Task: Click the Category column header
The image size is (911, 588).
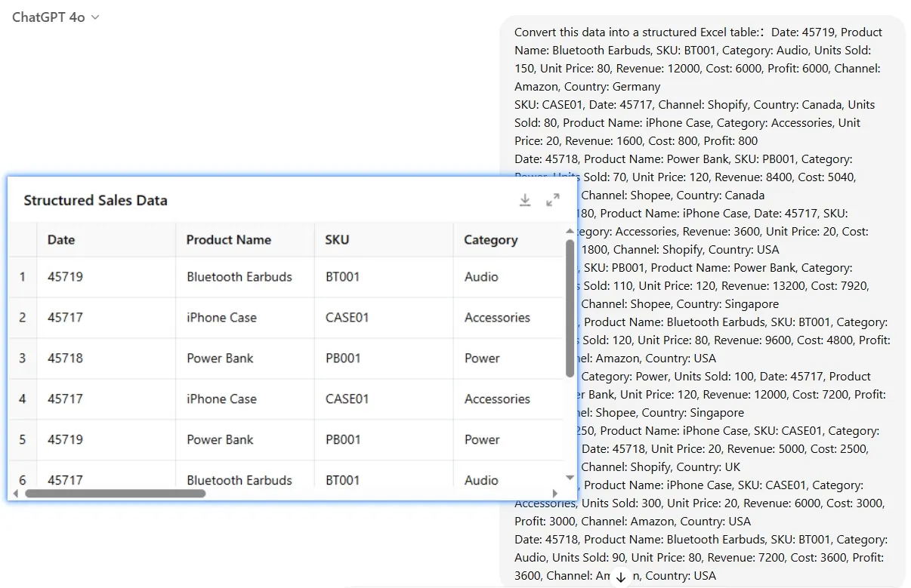Action: pos(490,240)
